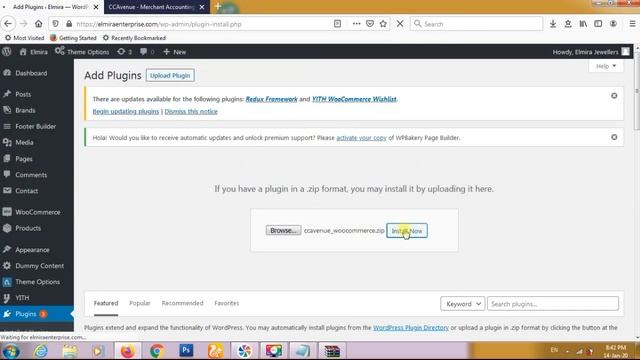Open the Keyword search type dropdown
The height and width of the screenshot is (360, 640).
pos(463,304)
